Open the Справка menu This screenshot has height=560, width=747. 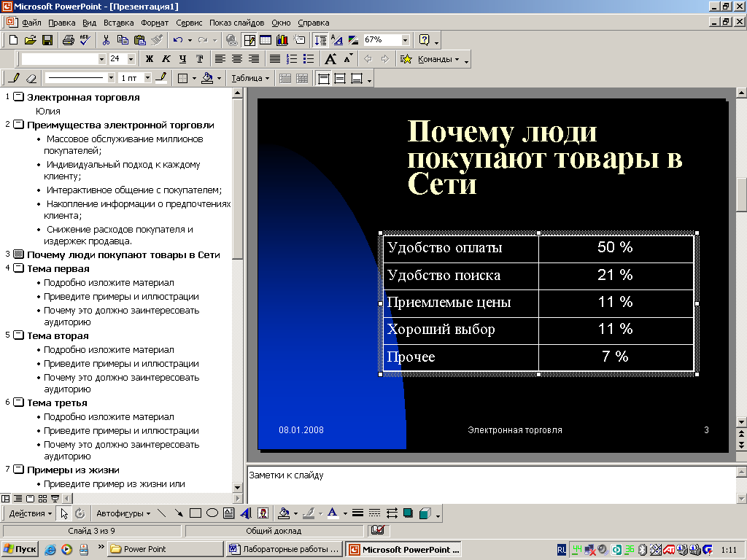point(314,23)
